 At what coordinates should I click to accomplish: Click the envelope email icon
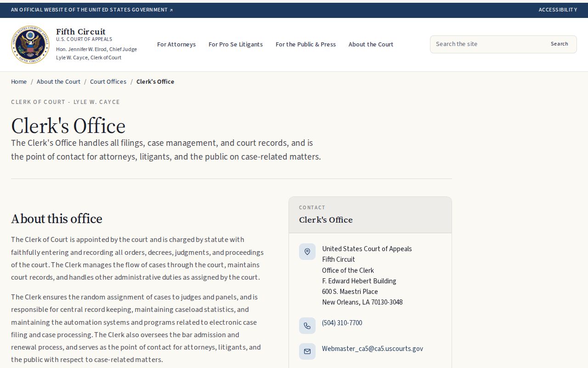(307, 351)
